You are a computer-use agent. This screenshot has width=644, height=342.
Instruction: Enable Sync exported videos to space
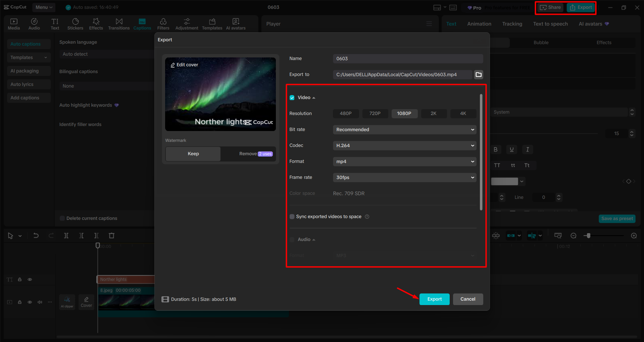292,216
